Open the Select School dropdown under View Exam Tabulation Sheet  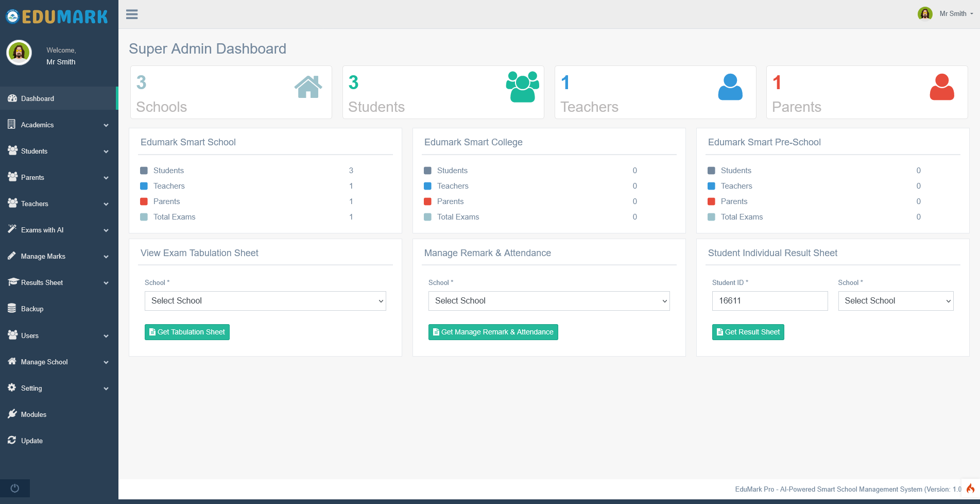click(265, 301)
